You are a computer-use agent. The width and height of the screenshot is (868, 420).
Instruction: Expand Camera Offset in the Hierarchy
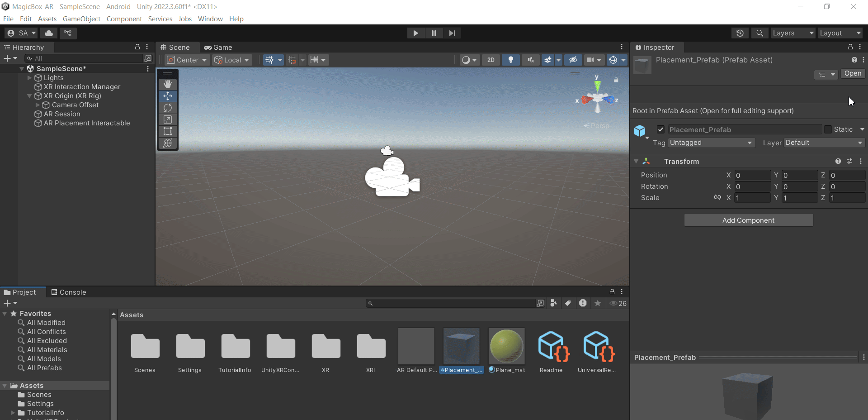point(37,105)
